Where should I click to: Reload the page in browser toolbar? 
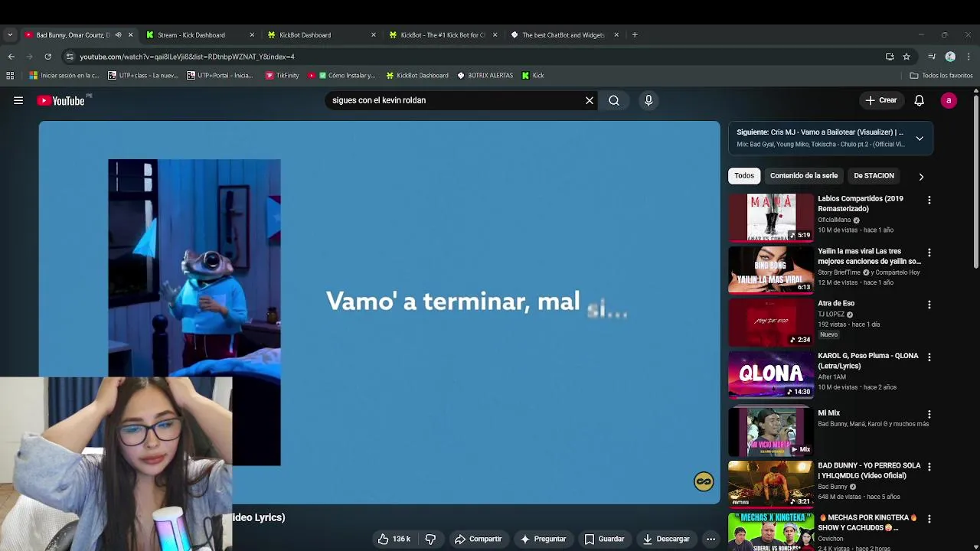coord(47,56)
